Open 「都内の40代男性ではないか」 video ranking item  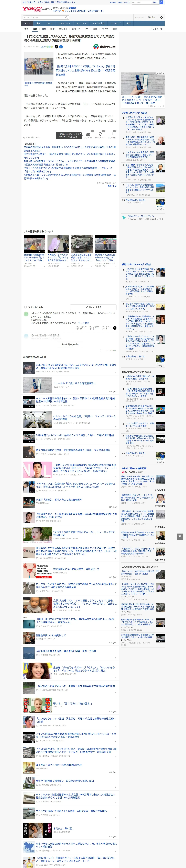pyautogui.click(x=140, y=378)
